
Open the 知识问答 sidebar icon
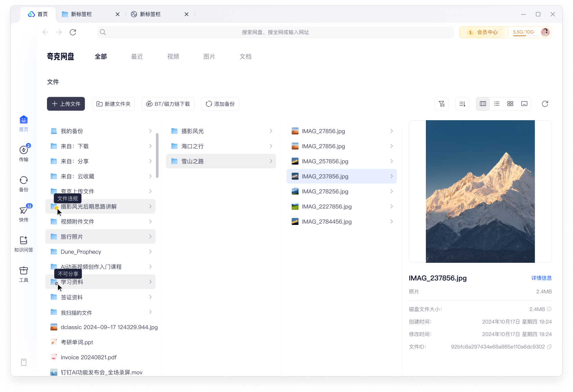[x=23, y=240]
